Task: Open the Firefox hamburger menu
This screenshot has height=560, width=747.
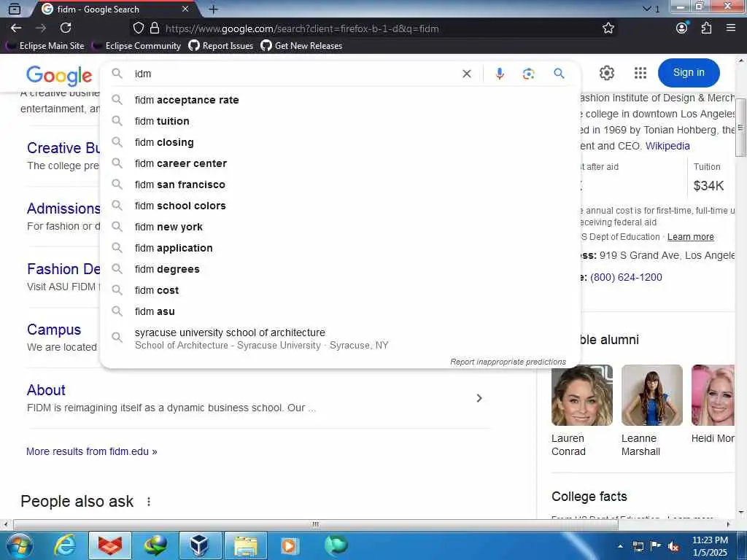Action: pos(731,28)
